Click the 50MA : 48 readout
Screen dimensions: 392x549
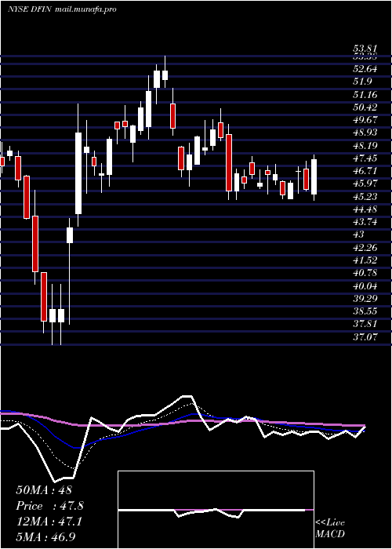[44, 490]
